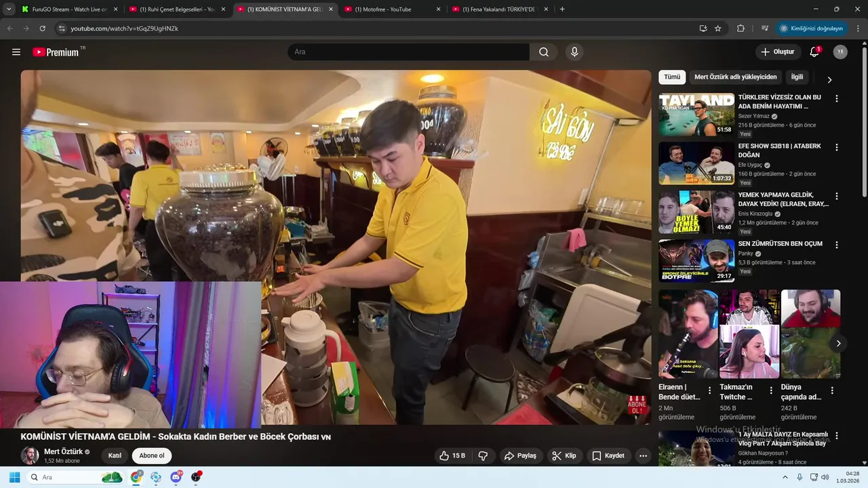
Task: Click the browser address bar URL
Action: point(124,28)
